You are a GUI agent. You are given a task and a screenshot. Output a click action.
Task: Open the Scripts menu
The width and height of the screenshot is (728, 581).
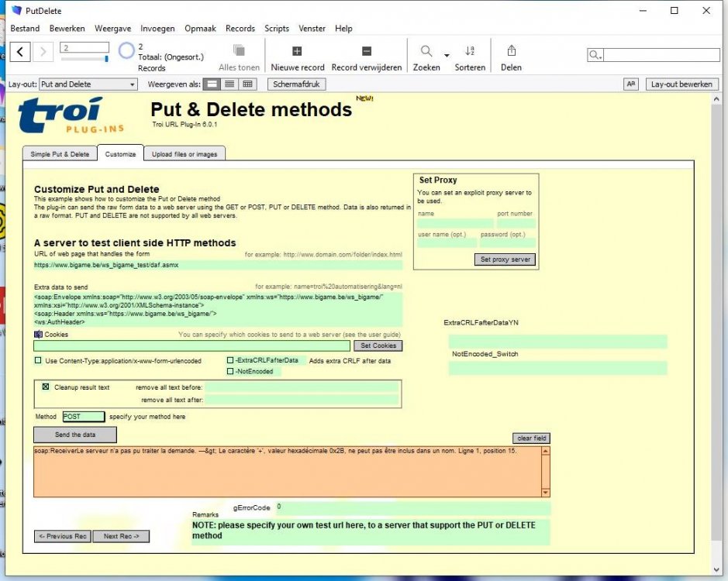277,29
